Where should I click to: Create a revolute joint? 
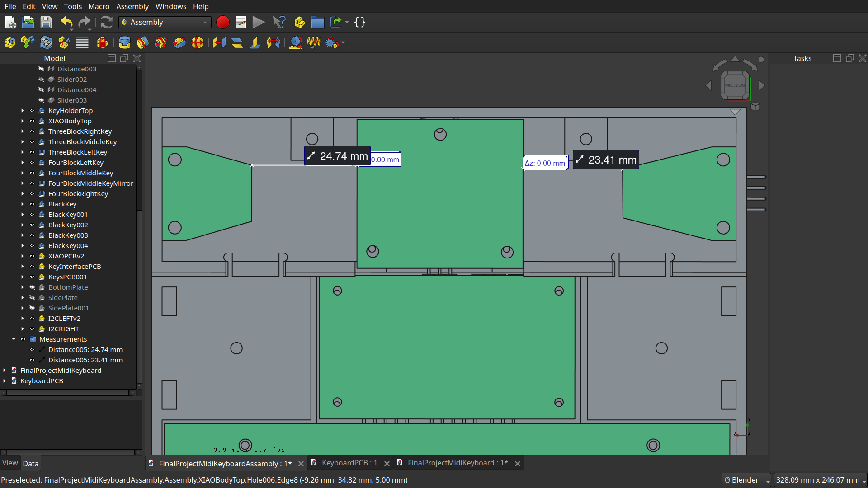click(x=142, y=43)
